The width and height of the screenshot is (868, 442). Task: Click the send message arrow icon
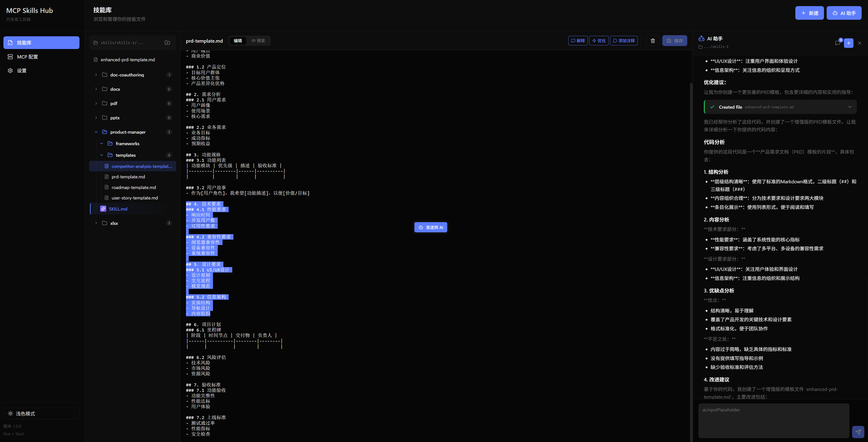point(858,432)
